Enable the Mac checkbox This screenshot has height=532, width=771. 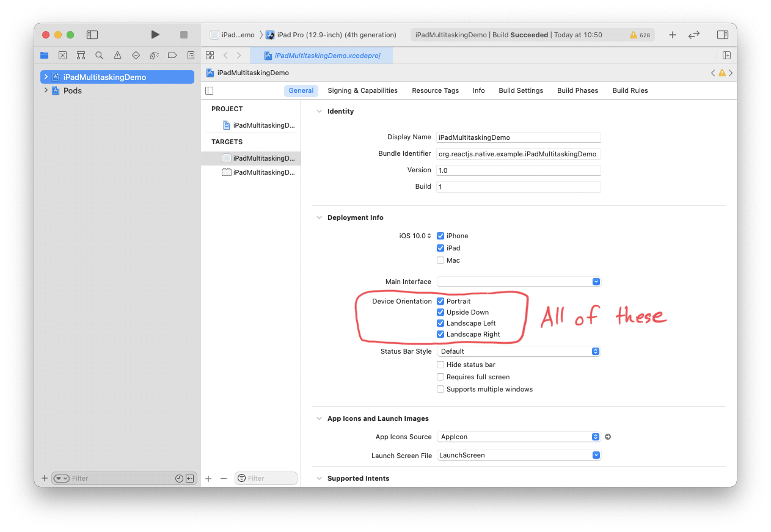[440, 260]
